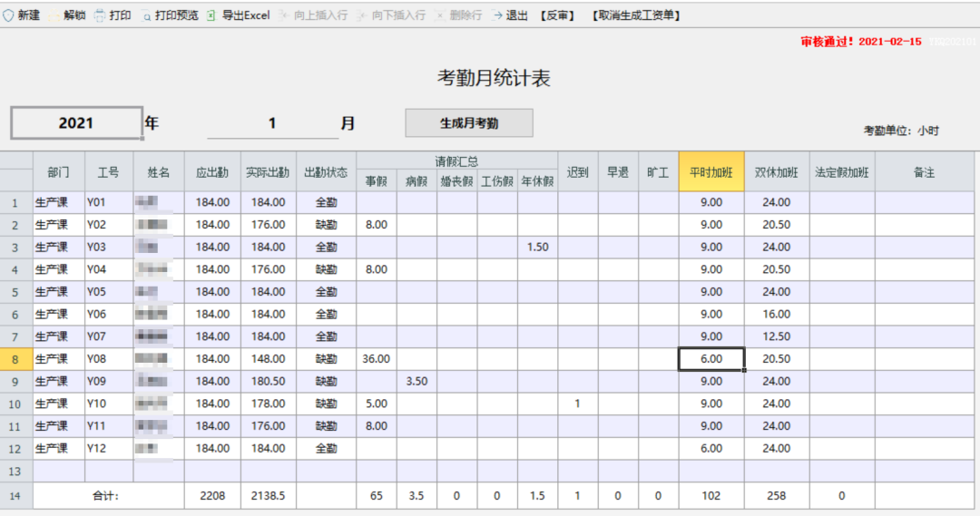Select the 旷工 column header
Image resolution: width=980 pixels, height=516 pixels.
pos(658,171)
